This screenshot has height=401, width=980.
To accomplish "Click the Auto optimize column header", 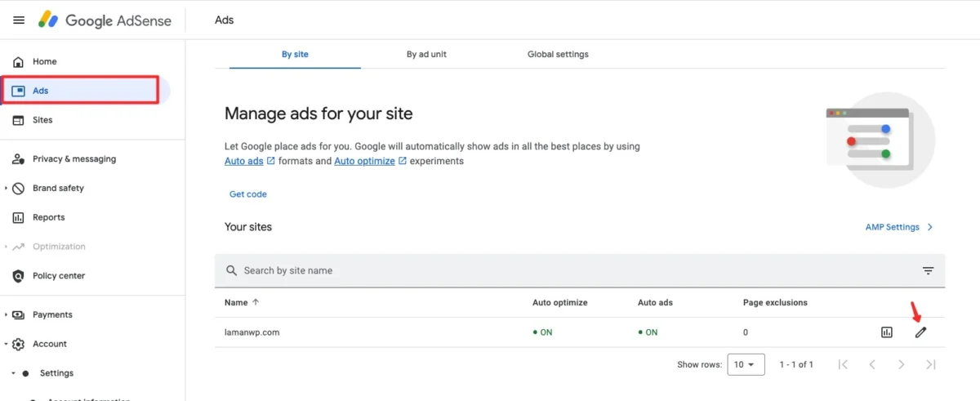I will click(560, 302).
